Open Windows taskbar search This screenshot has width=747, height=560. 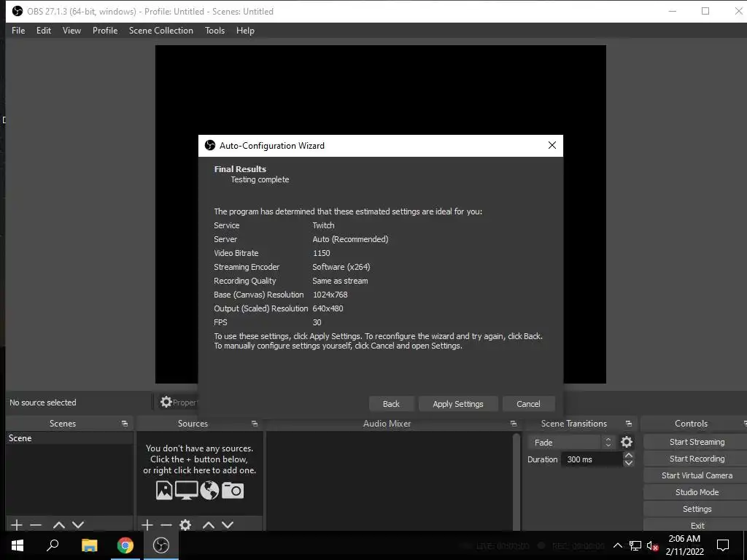pos(53,545)
